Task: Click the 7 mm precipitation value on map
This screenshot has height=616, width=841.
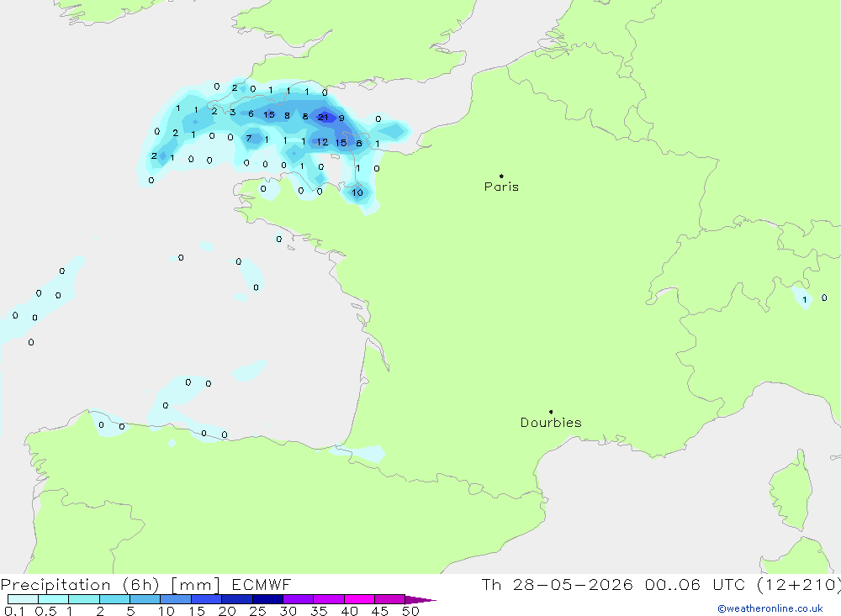Action: pyautogui.click(x=249, y=139)
